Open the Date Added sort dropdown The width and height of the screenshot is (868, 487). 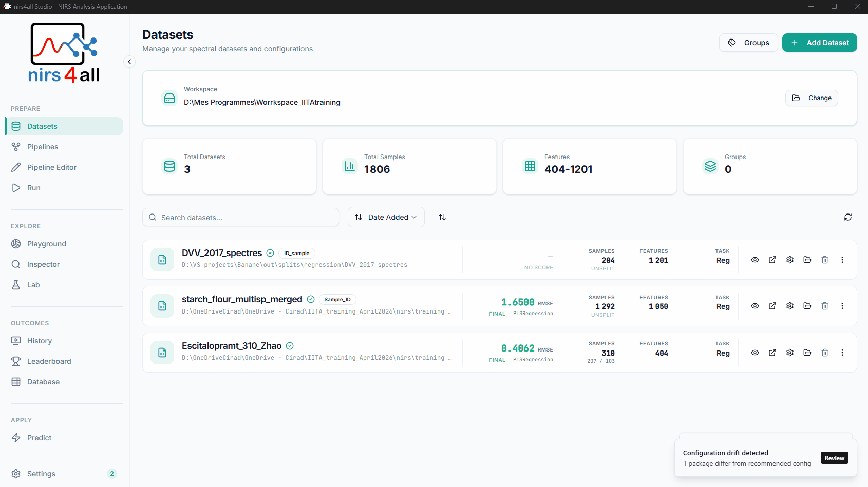[386, 217]
